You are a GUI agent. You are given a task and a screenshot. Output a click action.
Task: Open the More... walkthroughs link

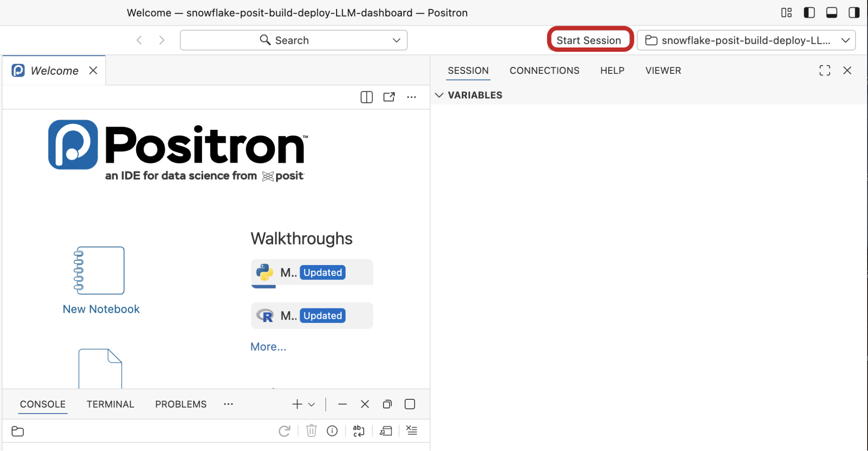click(x=268, y=347)
